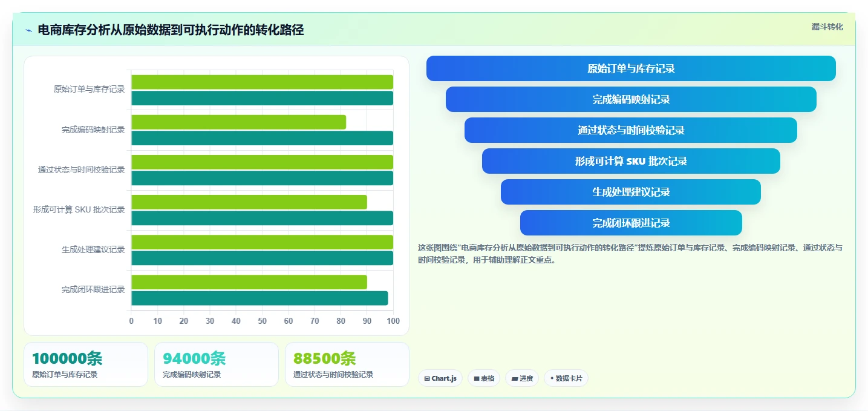Click the teal bar for 完成闭环跟进记录
Screen dimensions: 868x411
point(259,298)
